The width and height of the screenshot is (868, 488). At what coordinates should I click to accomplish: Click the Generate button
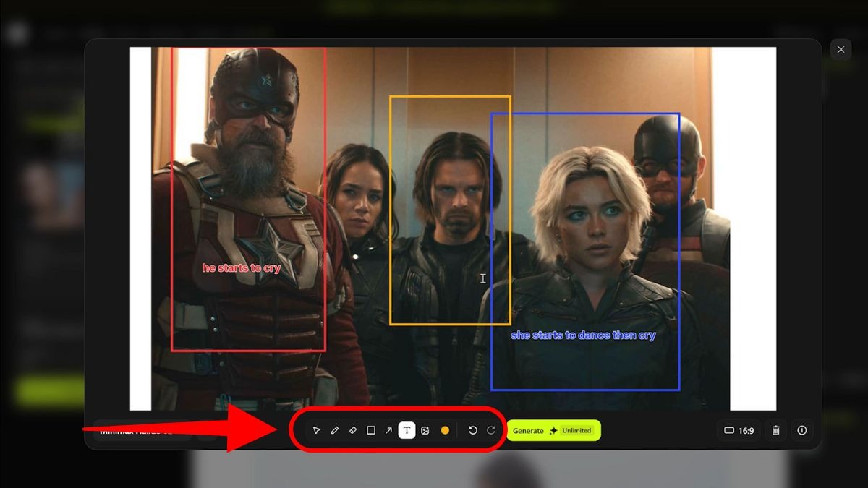(x=528, y=431)
